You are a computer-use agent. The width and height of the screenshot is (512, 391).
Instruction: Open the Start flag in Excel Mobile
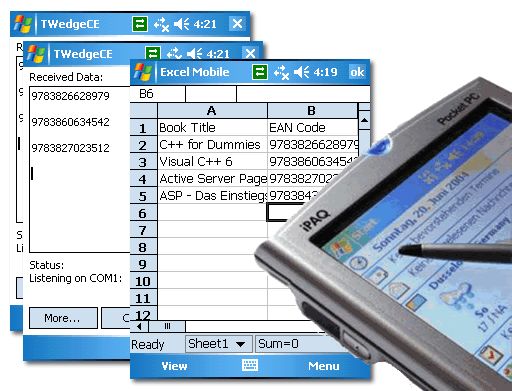click(143, 72)
